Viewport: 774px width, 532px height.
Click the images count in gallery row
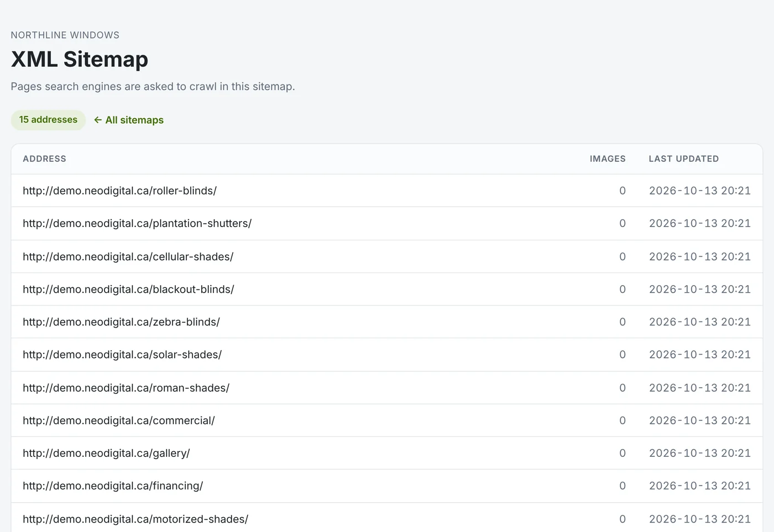(x=623, y=453)
